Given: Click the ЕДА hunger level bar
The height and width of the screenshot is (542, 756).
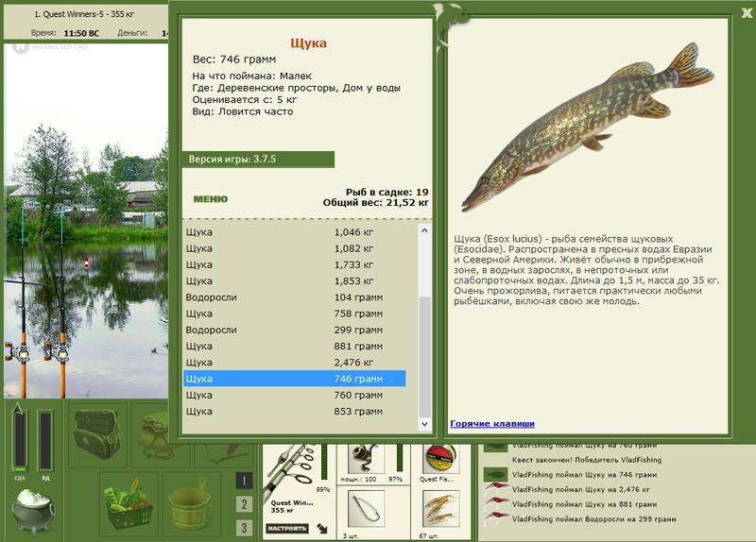Looking at the screenshot, I should pos(20,441).
